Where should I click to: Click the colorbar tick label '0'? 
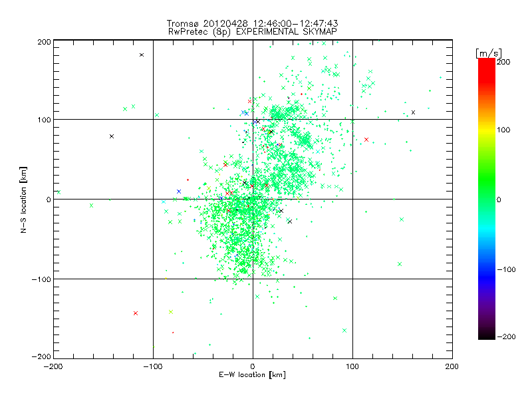point(499,200)
